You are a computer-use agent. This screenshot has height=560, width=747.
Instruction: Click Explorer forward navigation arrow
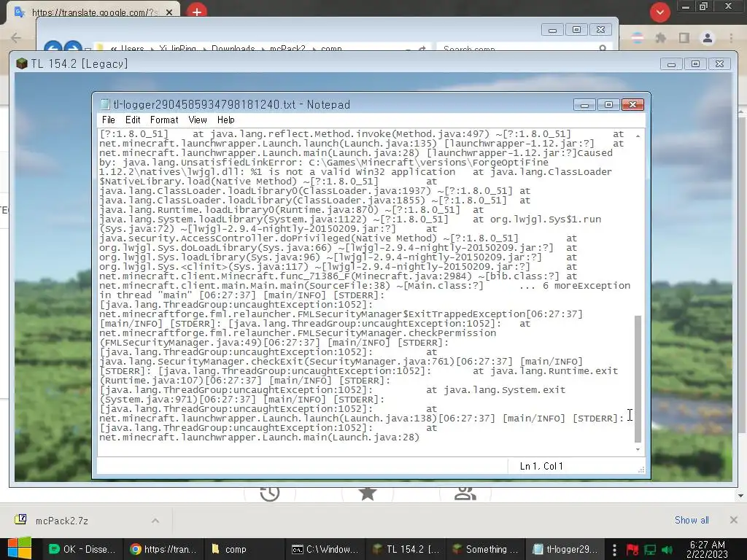click(73, 47)
